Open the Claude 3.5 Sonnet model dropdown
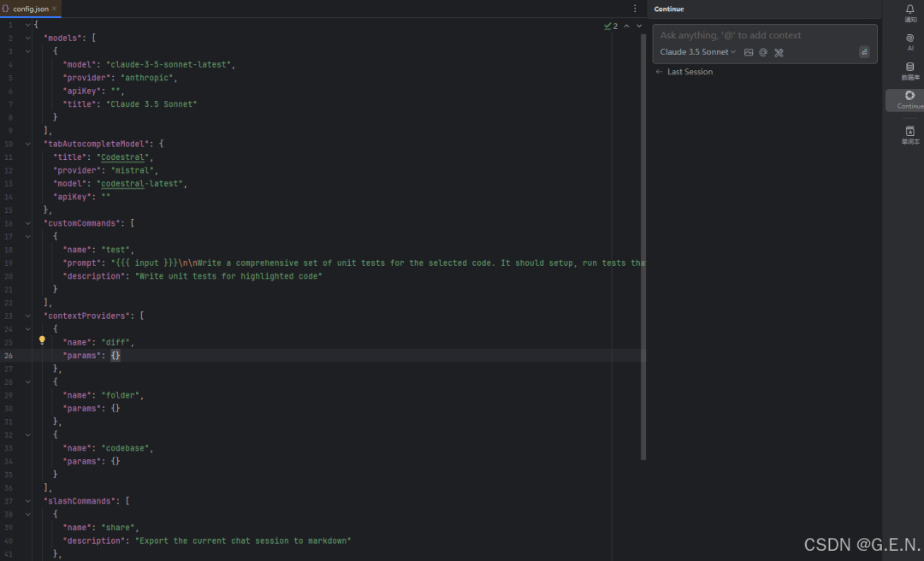Image resolution: width=924 pixels, height=561 pixels. pos(697,52)
